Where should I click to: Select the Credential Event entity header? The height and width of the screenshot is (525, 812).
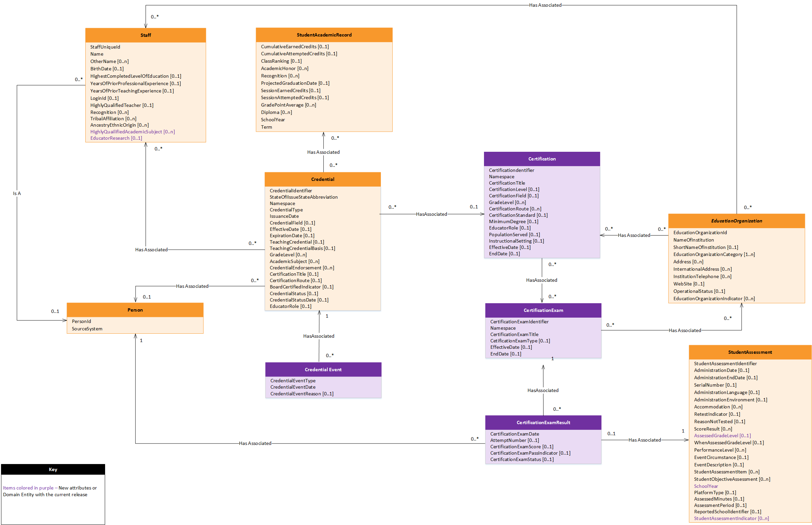323,369
